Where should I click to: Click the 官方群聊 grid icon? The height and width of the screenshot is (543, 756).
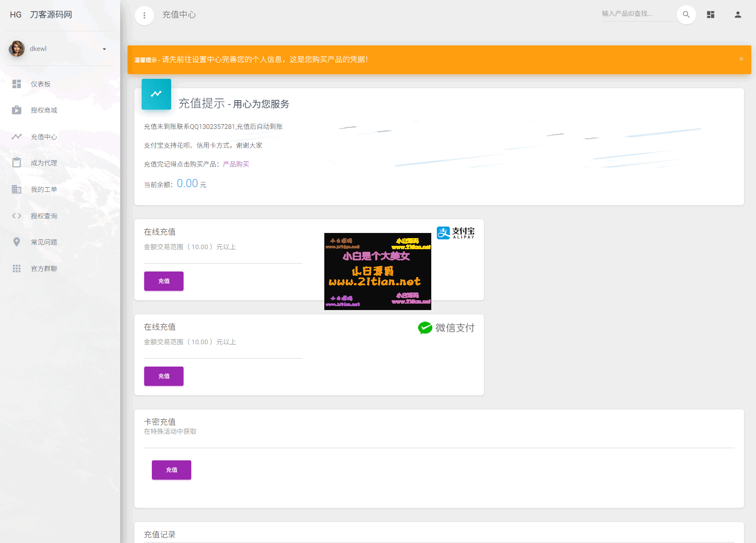pyautogui.click(x=17, y=269)
